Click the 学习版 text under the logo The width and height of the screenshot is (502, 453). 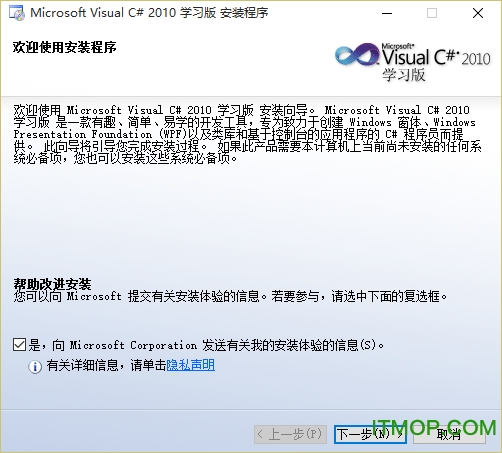coord(404,75)
